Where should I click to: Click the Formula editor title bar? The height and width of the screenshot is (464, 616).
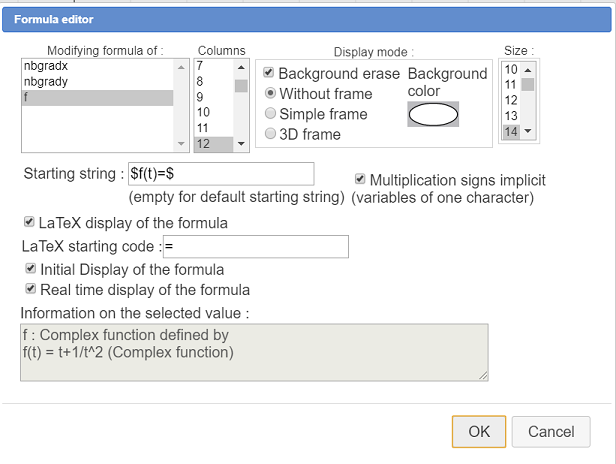tap(307, 19)
